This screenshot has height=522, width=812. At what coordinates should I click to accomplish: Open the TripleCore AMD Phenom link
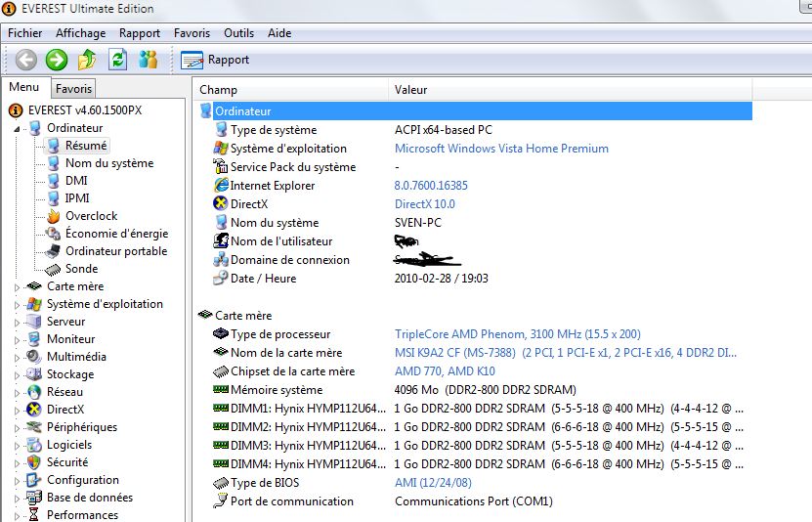[x=517, y=334]
